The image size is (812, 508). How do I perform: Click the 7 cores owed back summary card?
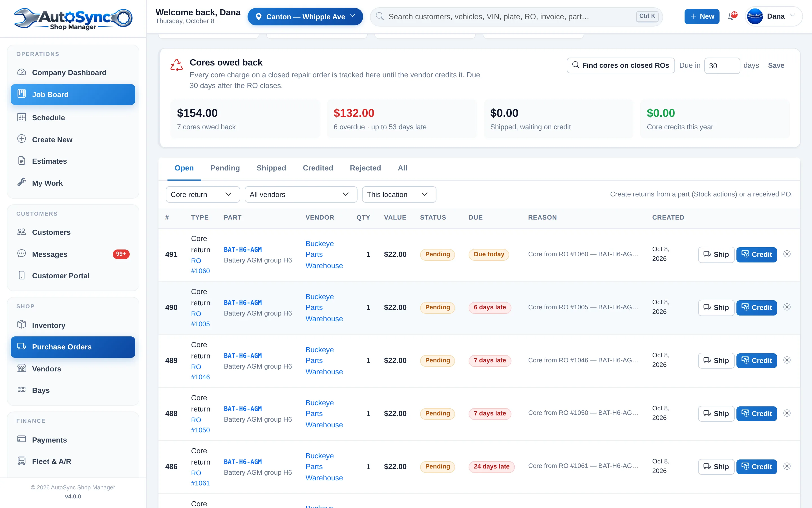tap(245, 119)
